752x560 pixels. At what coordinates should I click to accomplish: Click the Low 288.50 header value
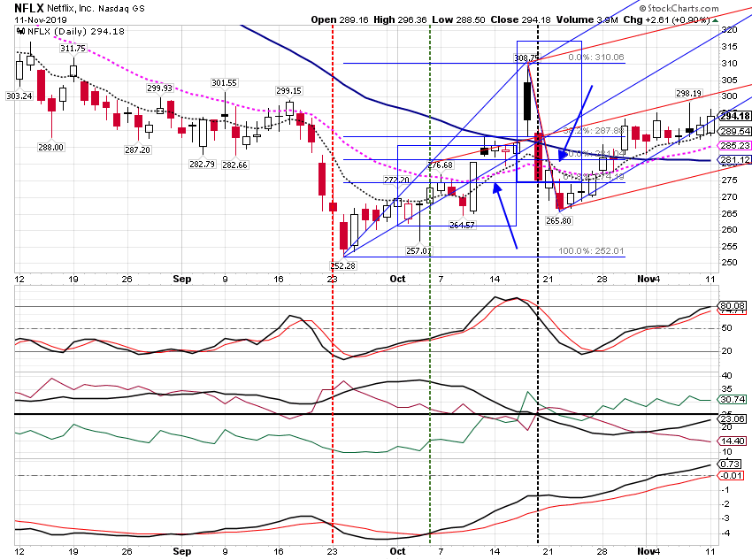[x=458, y=20]
